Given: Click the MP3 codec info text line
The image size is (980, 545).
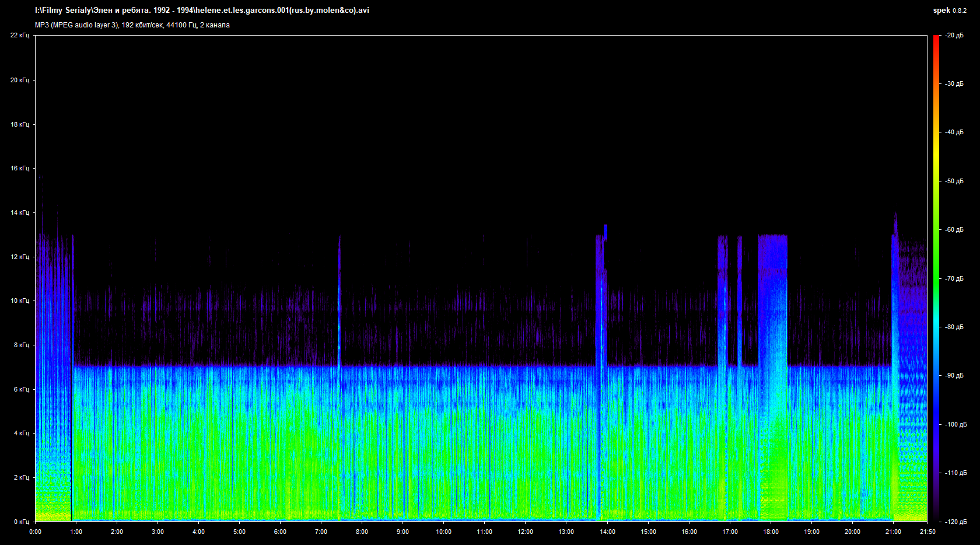Looking at the screenshot, I should pyautogui.click(x=132, y=25).
